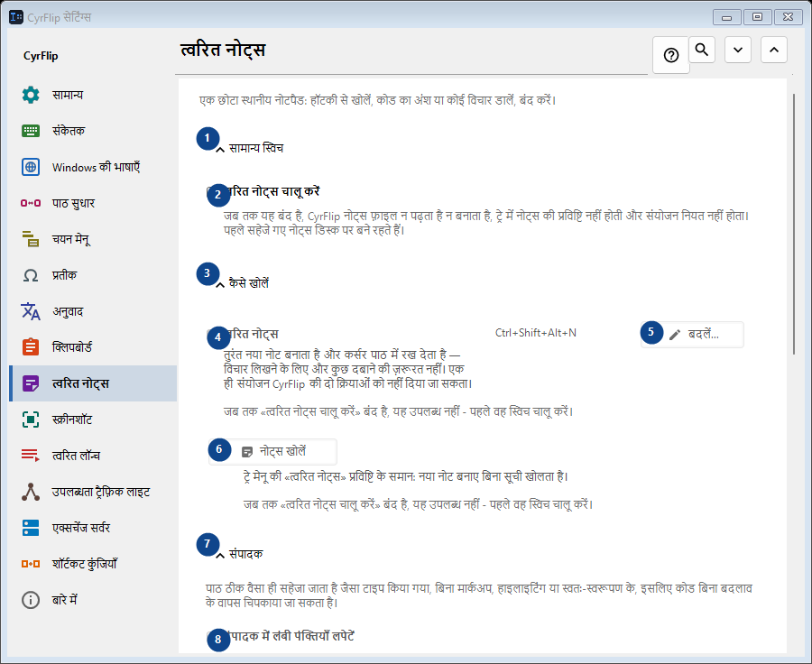
Task: Select the संकेतक keyboard icon
Action: (x=31, y=131)
